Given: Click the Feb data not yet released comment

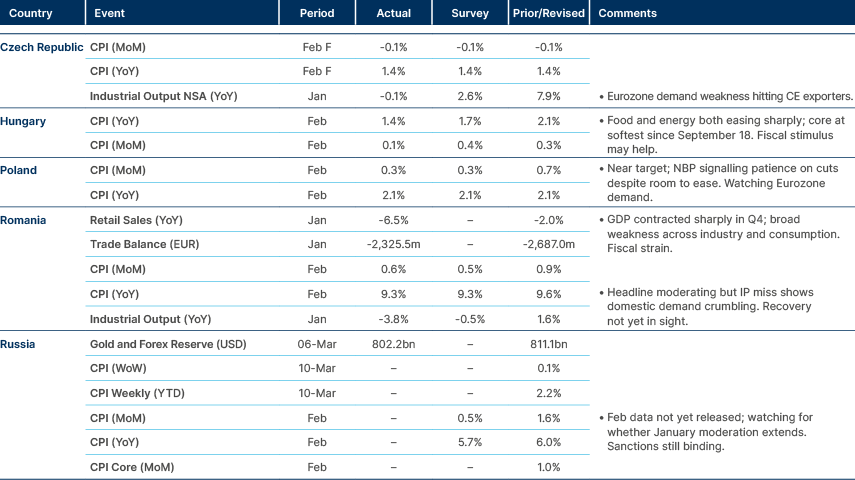Looking at the screenshot, I should 706,431.
